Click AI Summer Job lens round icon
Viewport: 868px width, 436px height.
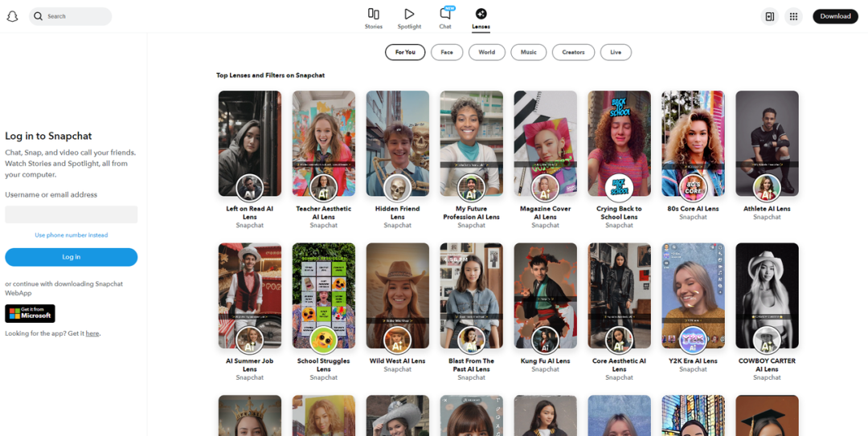click(x=250, y=340)
